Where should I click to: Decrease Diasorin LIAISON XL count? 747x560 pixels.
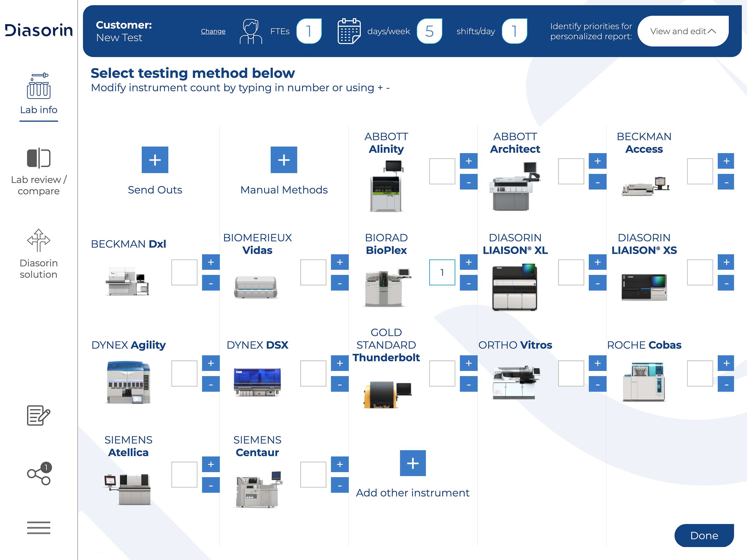(x=597, y=283)
